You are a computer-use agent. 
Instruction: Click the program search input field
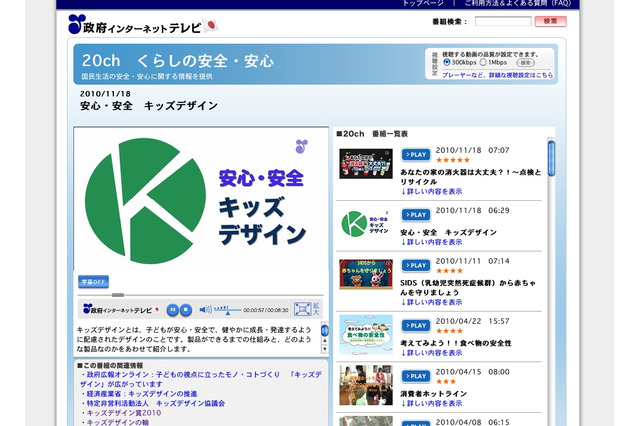pos(503,21)
